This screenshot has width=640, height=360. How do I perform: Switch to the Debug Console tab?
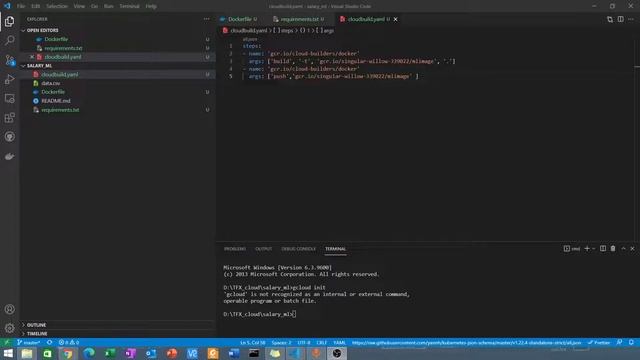[x=298, y=249]
